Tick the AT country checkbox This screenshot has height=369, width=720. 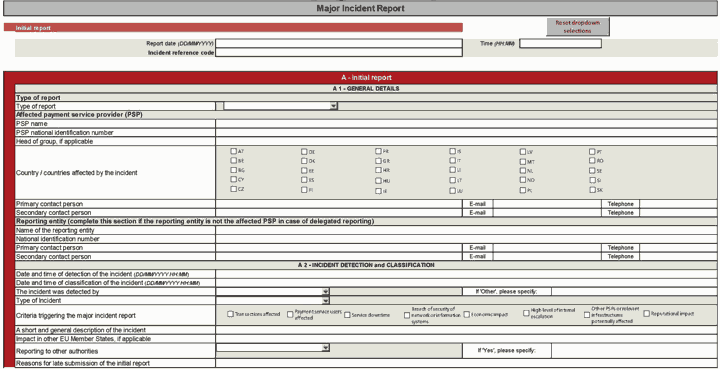click(234, 151)
